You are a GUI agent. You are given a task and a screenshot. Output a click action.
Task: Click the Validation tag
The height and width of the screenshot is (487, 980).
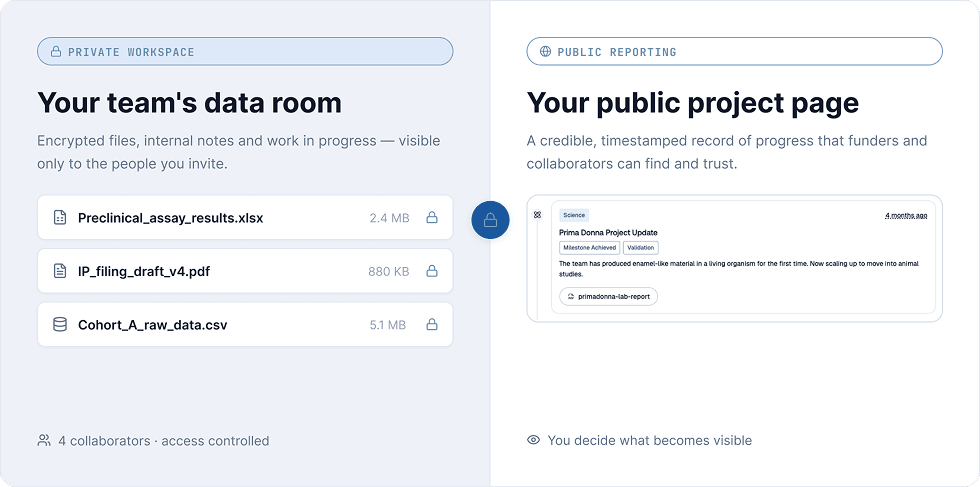pyautogui.click(x=641, y=248)
